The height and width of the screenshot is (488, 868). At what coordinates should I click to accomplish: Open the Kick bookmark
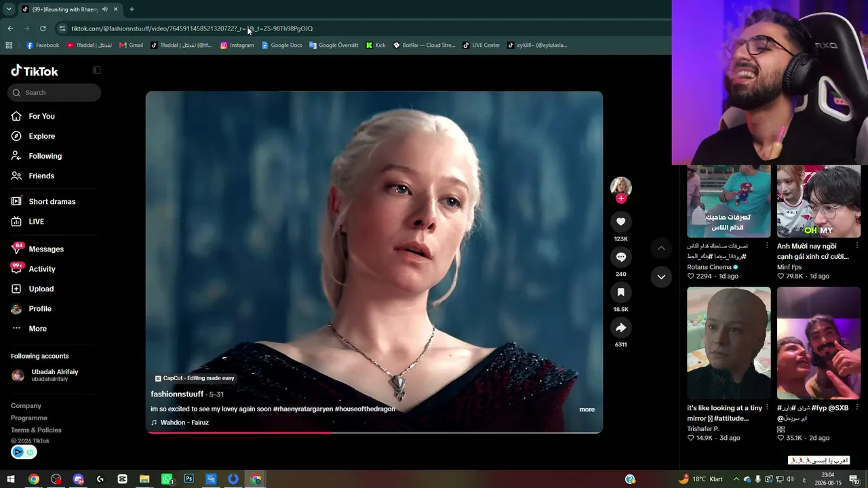pyautogui.click(x=376, y=45)
